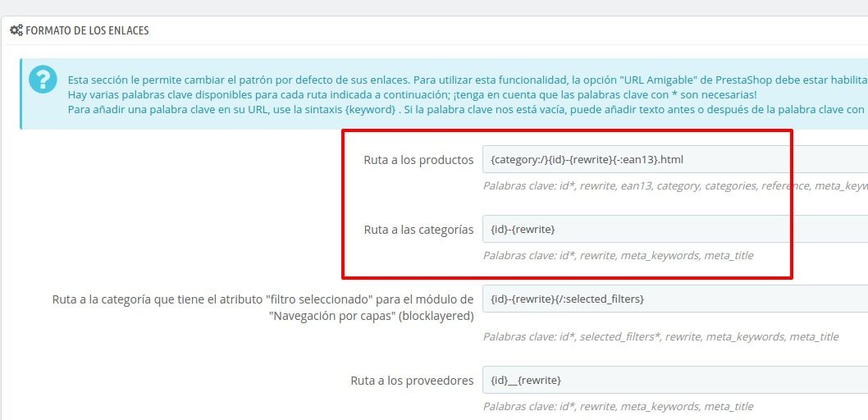The height and width of the screenshot is (420, 868).
Task: Click the info line about the {keyword} syntax
Action: tap(467, 109)
